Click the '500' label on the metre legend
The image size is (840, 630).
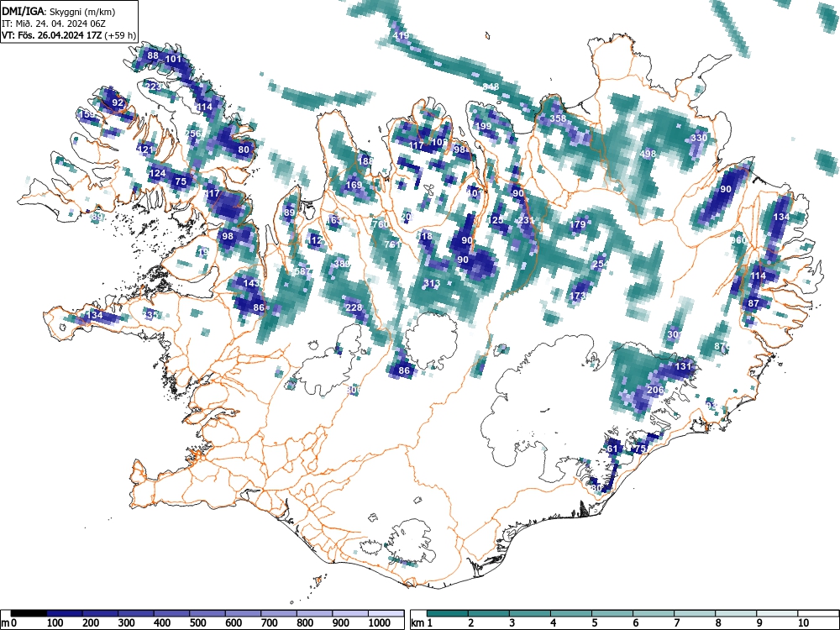[x=197, y=623]
